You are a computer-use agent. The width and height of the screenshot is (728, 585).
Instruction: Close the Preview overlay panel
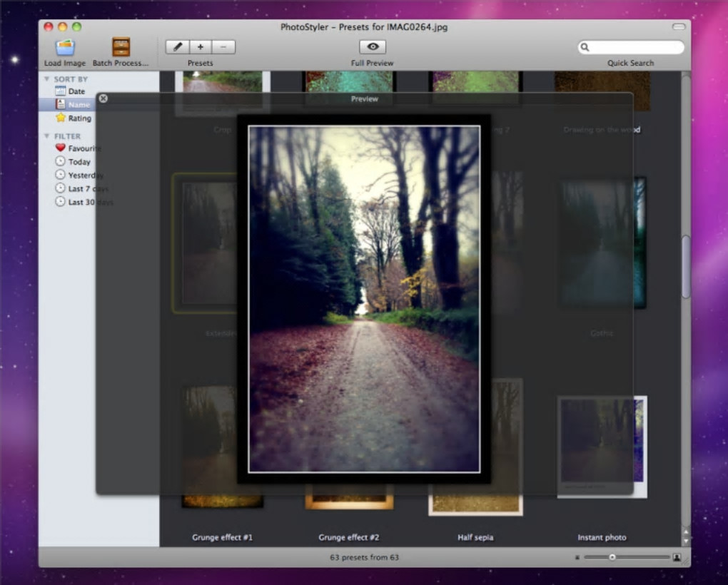(103, 98)
